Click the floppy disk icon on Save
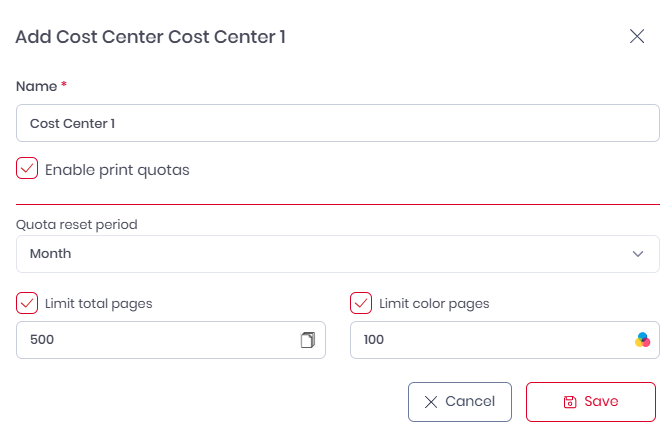672x439 pixels. (570, 402)
